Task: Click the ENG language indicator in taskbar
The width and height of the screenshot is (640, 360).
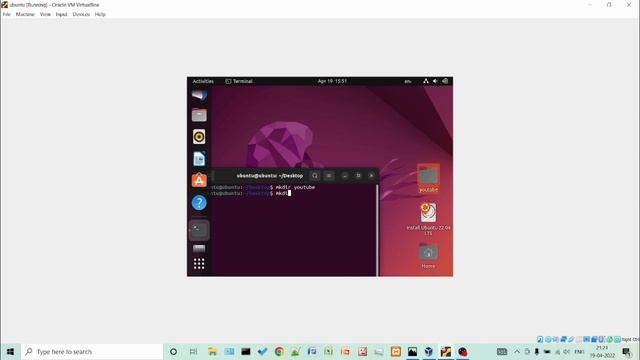Action: click(579, 351)
